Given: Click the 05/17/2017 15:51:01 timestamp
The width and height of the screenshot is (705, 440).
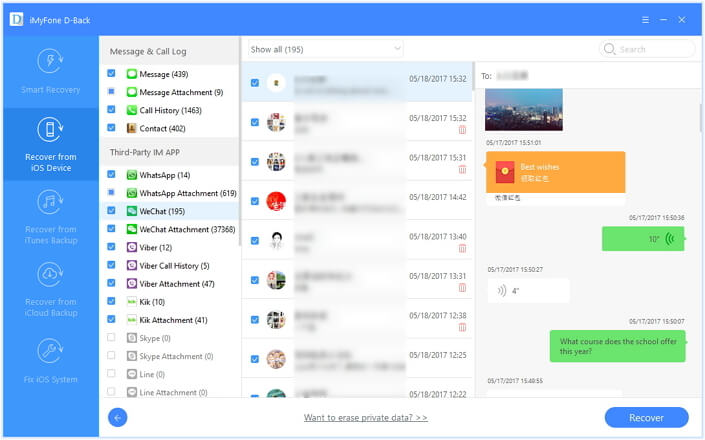Looking at the screenshot, I should tap(513, 142).
